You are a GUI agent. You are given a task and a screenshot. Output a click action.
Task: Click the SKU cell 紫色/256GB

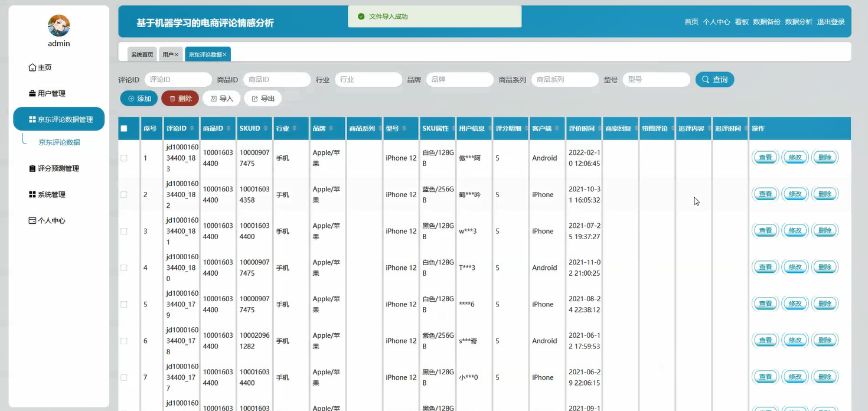point(438,341)
